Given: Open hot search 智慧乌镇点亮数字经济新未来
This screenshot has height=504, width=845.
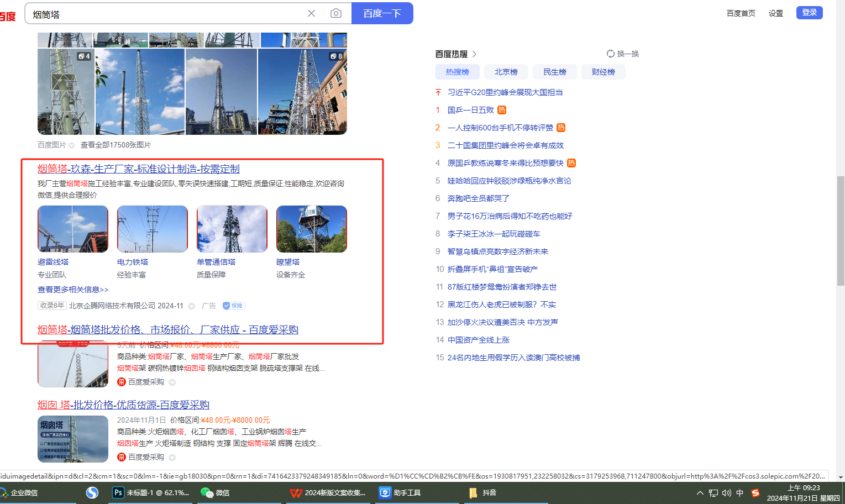Looking at the screenshot, I should click(498, 251).
